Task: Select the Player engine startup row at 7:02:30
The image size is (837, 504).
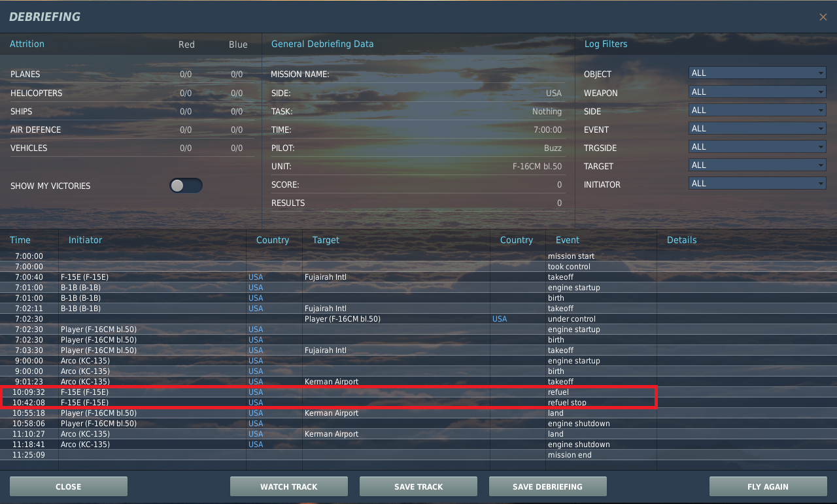Action: click(x=418, y=329)
